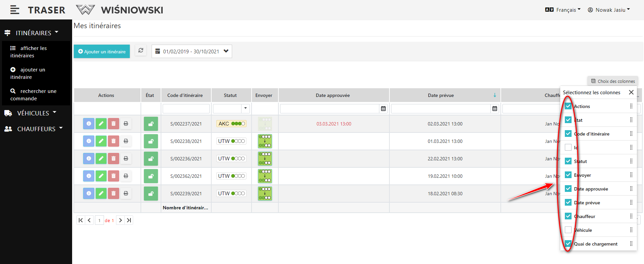Click the Choix des colonnes button
Screen dimensions: 644x264
click(x=613, y=81)
